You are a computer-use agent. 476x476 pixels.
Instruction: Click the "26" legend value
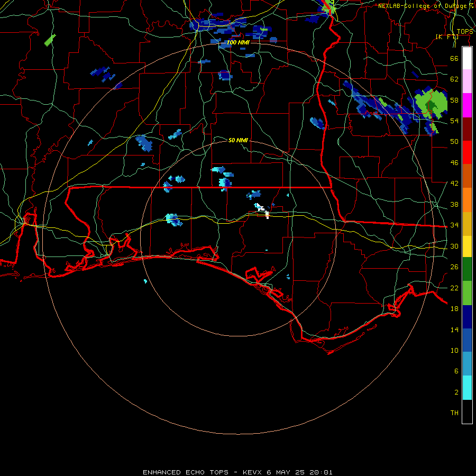pos(454,267)
